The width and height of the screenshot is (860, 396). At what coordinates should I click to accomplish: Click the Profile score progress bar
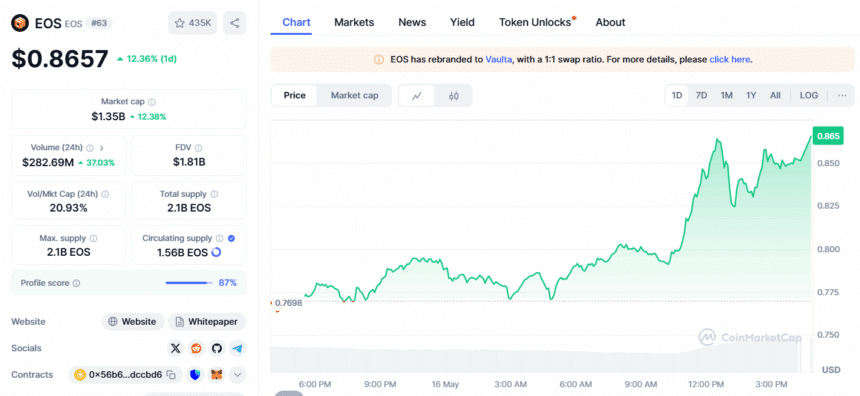[x=189, y=283]
